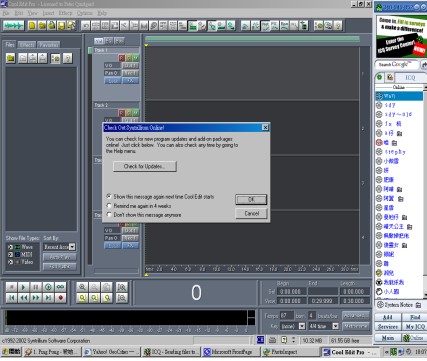Click the Tempo value input field
427x361 pixels.
pos(287,315)
